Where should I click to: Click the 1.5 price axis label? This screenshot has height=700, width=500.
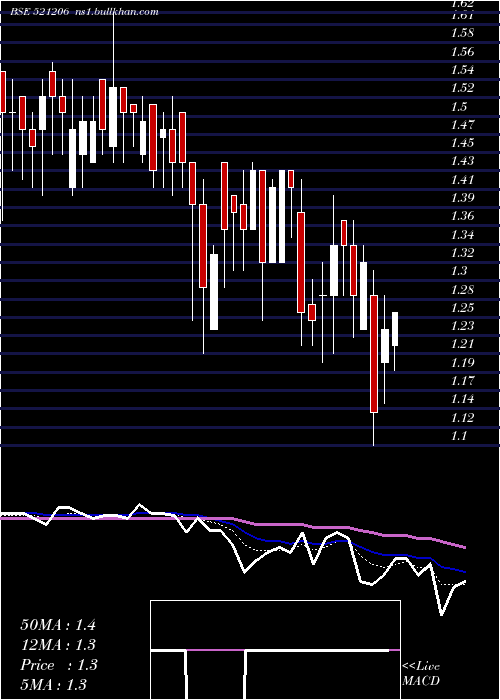[x=459, y=107]
